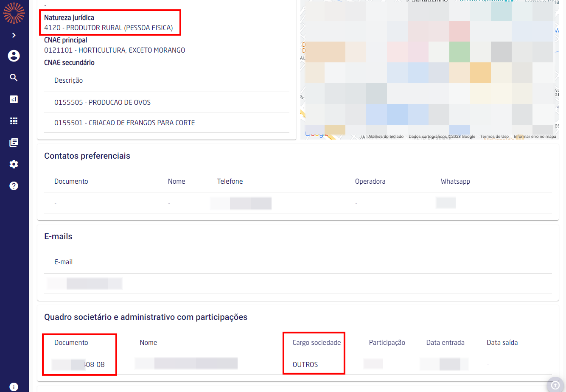This screenshot has height=392, width=566.
Task: Open the chart report sidebar icon
Action: pos(14,99)
